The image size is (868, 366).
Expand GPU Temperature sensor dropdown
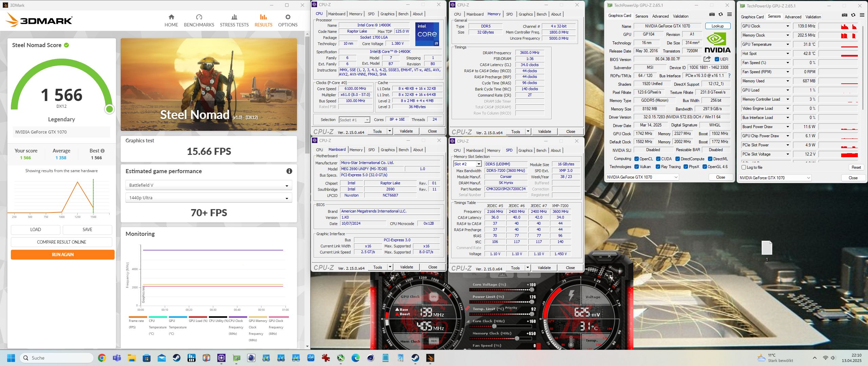(788, 44)
